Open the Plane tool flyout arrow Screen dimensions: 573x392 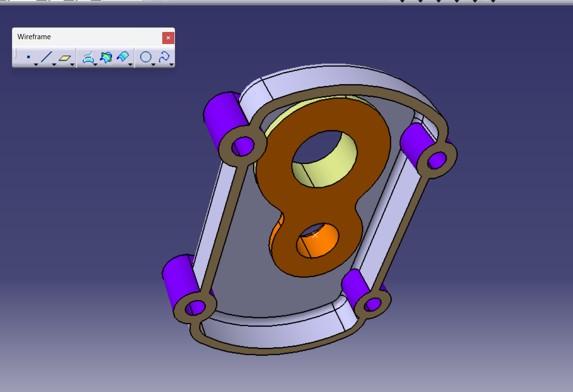[72, 64]
